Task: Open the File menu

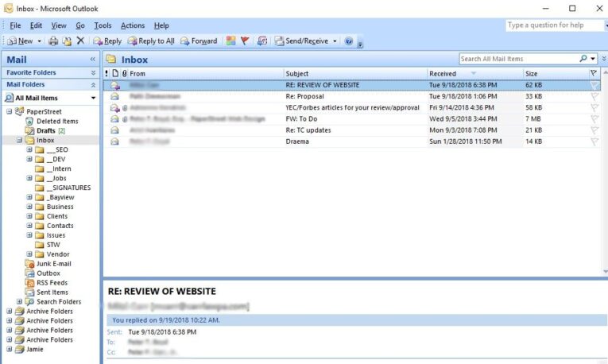Action: click(15, 25)
